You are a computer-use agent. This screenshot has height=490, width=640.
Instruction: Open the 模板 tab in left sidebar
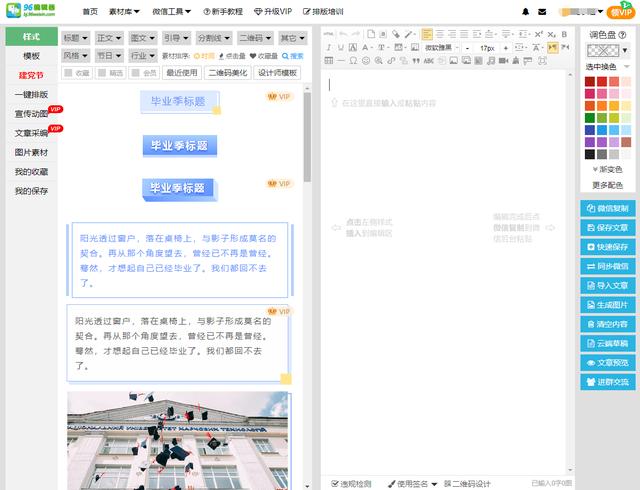31,56
